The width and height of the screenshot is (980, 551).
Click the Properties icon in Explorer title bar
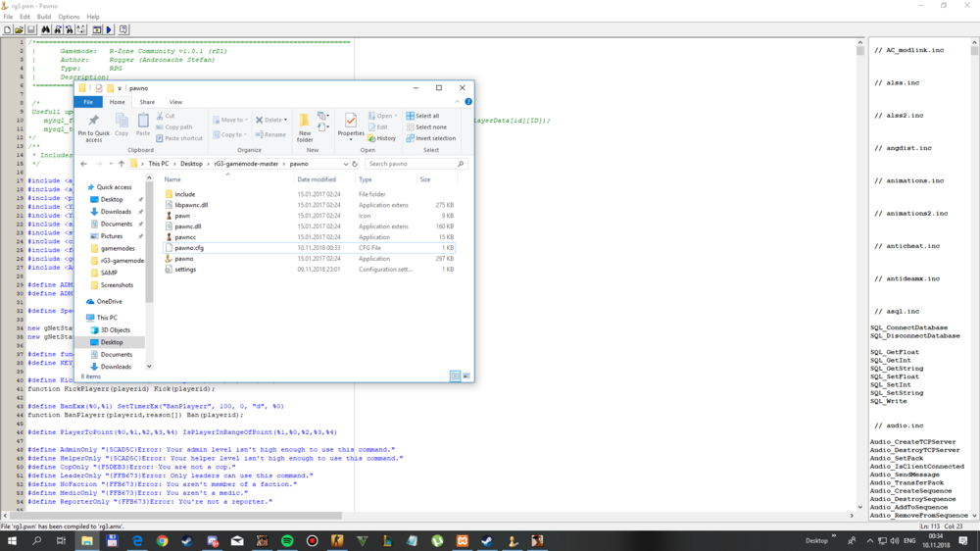99,88
